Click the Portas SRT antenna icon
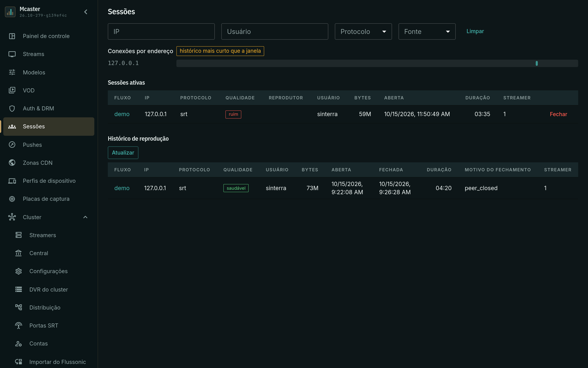588x368 pixels. pos(18,325)
